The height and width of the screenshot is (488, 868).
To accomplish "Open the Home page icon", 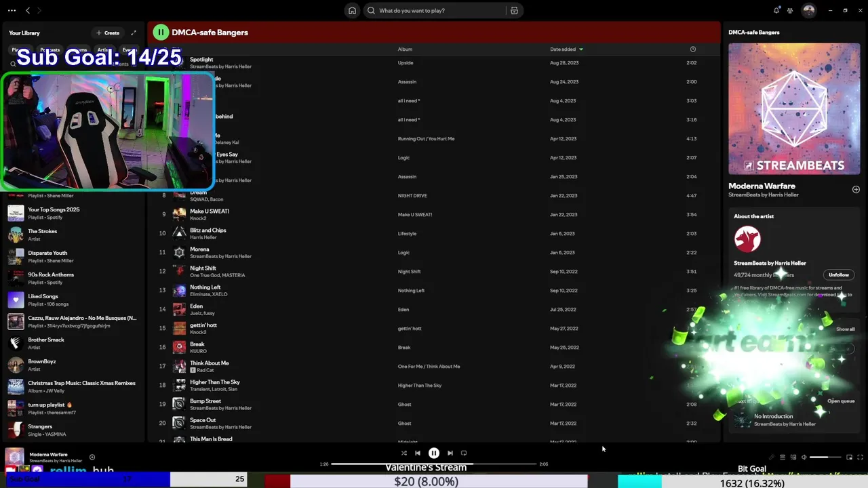I will pos(352,10).
